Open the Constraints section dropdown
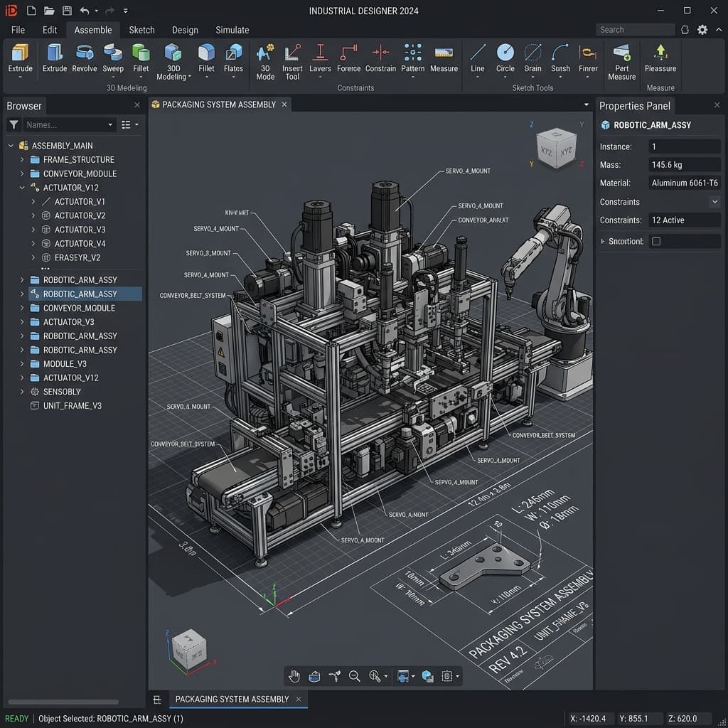Image resolution: width=728 pixels, height=728 pixels. pyautogui.click(x=714, y=202)
